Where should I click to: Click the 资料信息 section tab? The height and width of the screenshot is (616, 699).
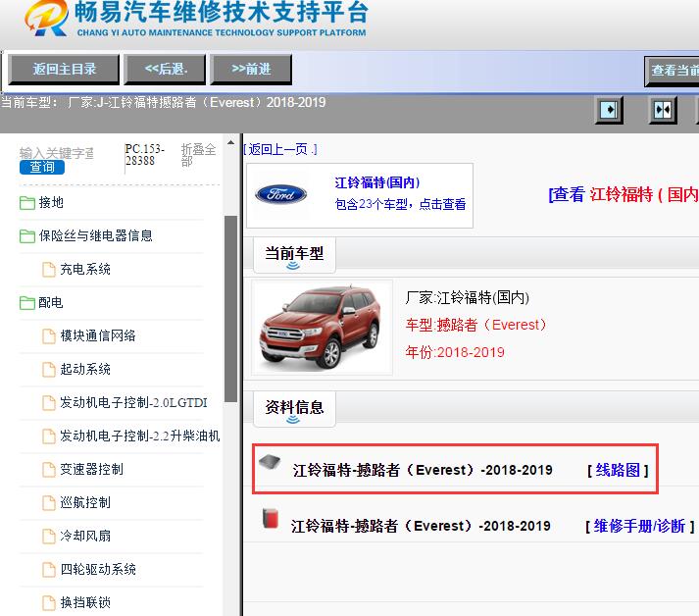coord(294,409)
